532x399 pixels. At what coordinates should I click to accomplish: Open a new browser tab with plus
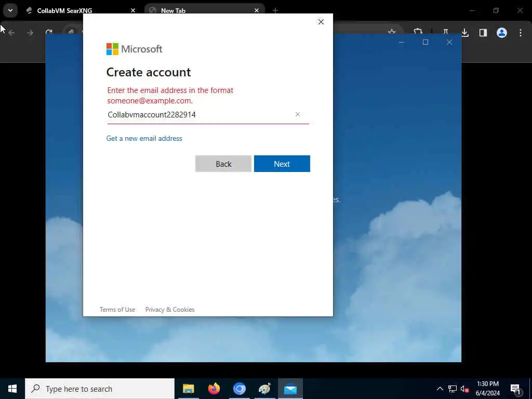click(x=275, y=10)
